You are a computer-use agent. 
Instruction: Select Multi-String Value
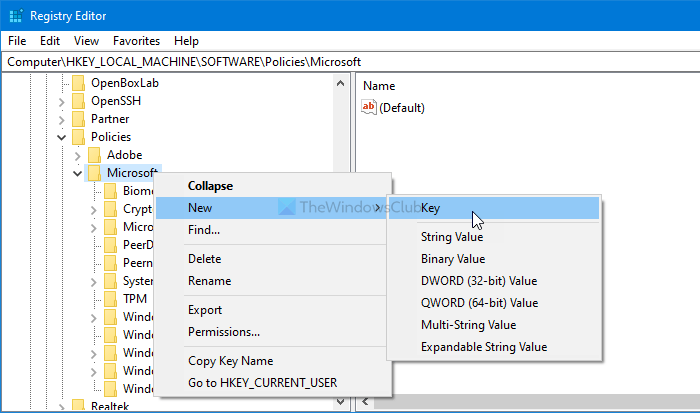(494, 325)
